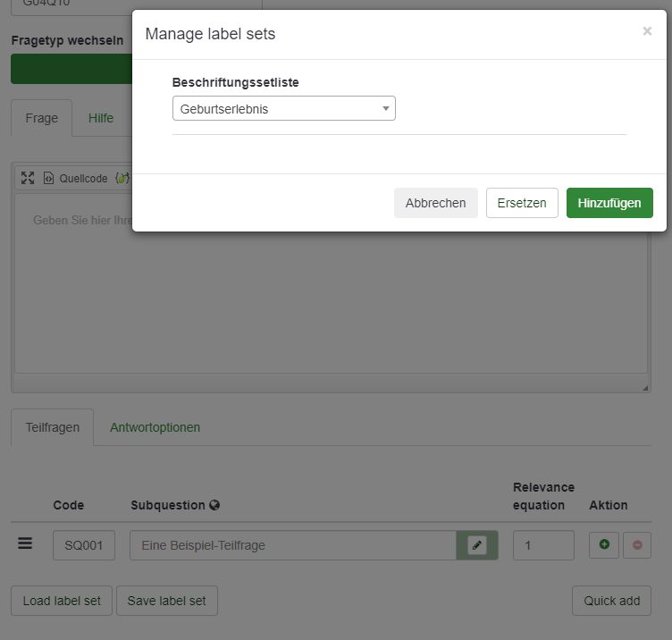The width and height of the screenshot is (672, 640).
Task: Open the Hilfe tab
Action: click(101, 118)
